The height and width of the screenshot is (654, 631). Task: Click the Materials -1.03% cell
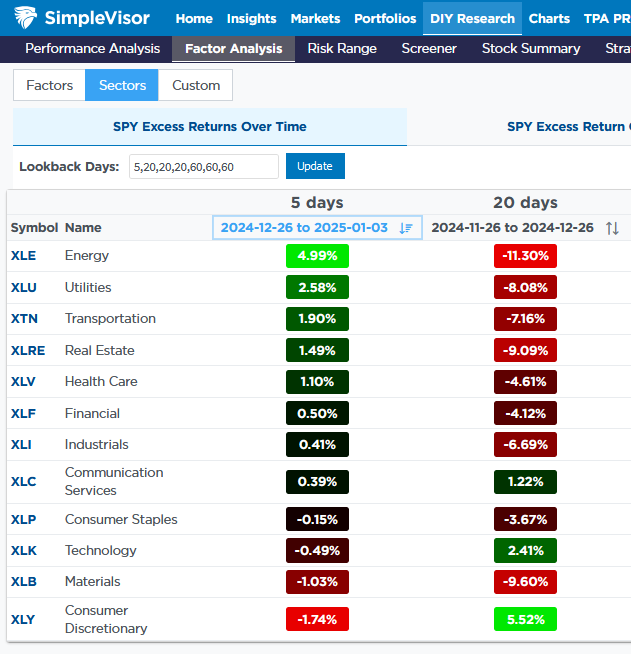(317, 581)
